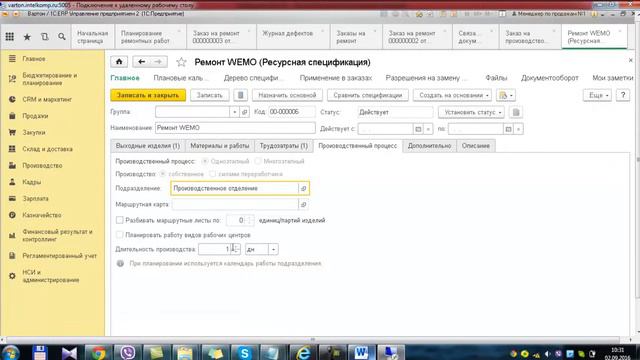Add the form to favorites with the star
This screenshot has height=360, width=640.
[181, 62]
